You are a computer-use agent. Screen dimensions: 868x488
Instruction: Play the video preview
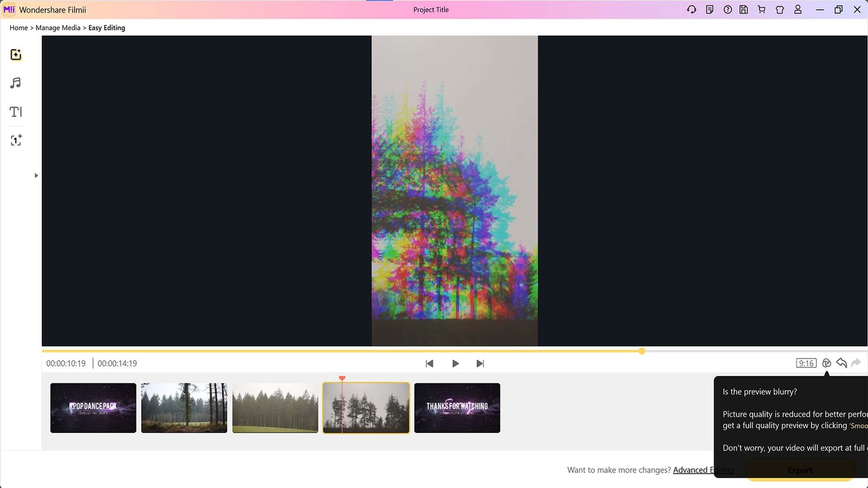click(455, 364)
